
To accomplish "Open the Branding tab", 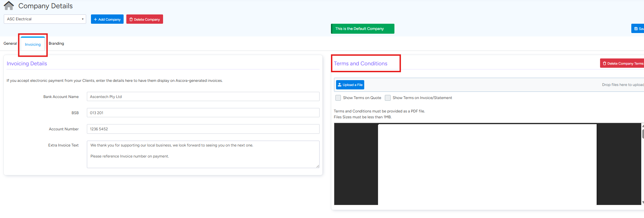I will click(x=56, y=44).
